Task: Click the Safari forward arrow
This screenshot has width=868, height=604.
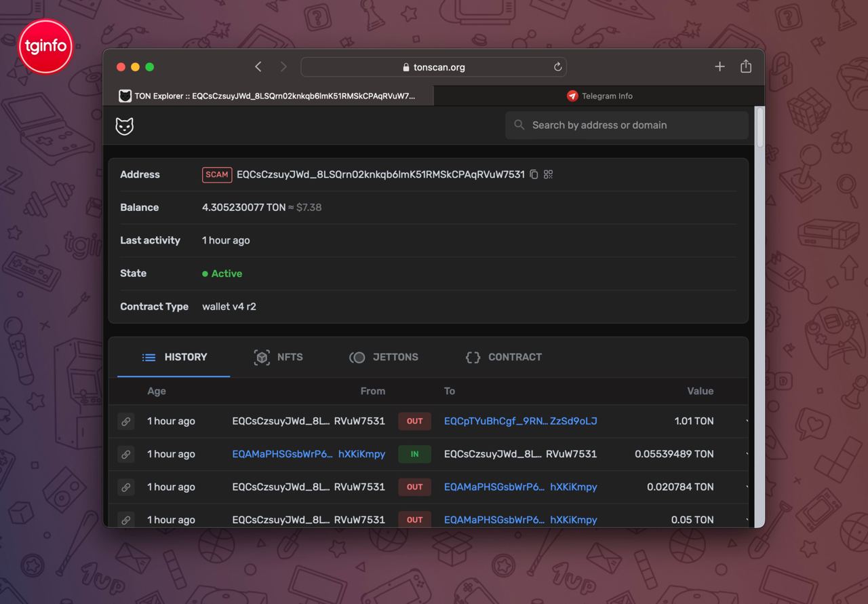Action: point(283,67)
